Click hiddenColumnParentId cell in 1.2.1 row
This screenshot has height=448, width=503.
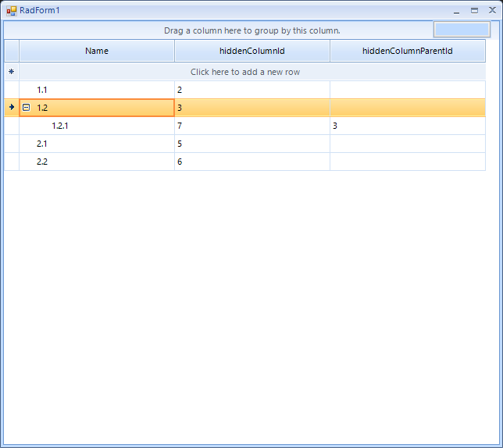click(x=407, y=126)
